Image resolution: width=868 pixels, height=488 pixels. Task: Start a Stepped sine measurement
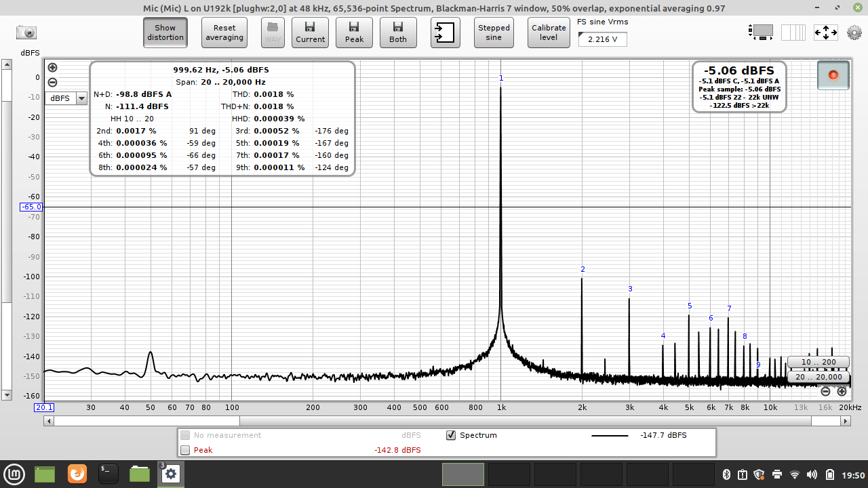pos(494,33)
